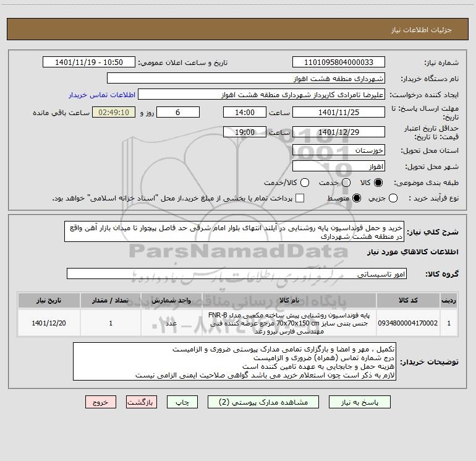Click the buyer notes text box

pos(234,361)
